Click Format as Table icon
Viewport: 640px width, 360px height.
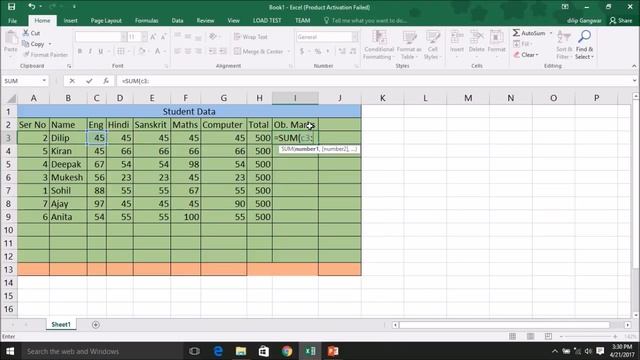pos(409,37)
